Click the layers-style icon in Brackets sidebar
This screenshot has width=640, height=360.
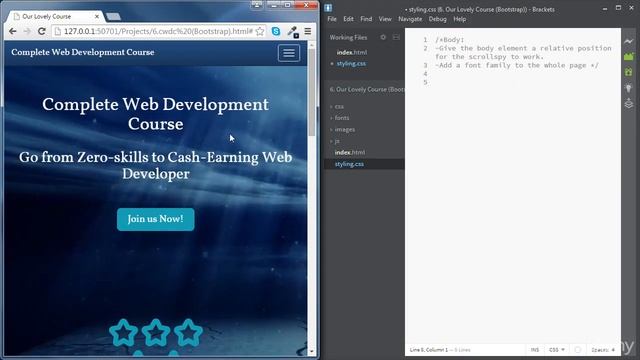[x=629, y=103]
